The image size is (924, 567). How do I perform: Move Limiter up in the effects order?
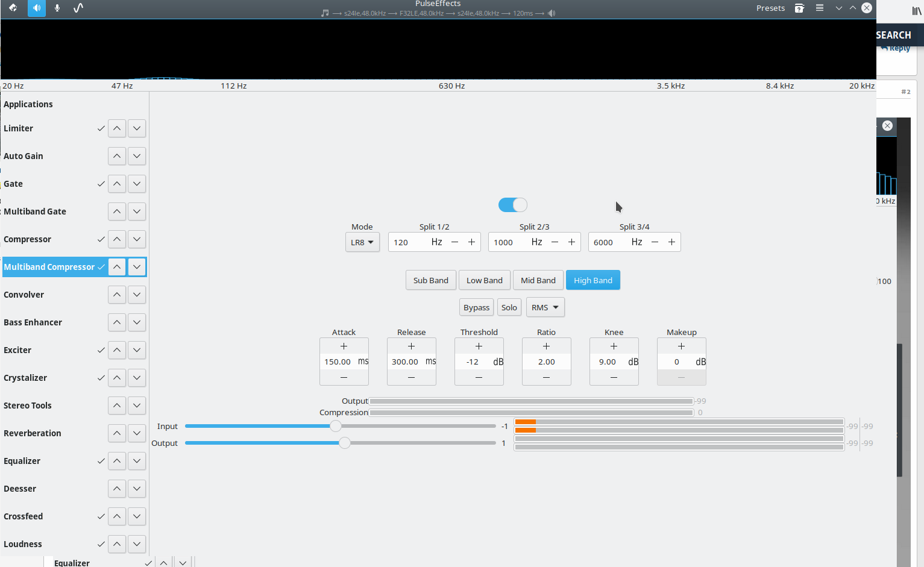pyautogui.click(x=117, y=128)
